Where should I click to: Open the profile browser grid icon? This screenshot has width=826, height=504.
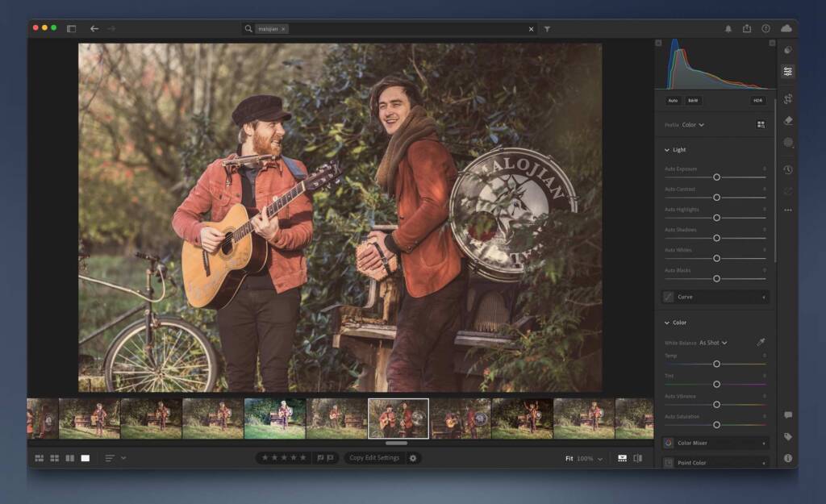coord(761,125)
